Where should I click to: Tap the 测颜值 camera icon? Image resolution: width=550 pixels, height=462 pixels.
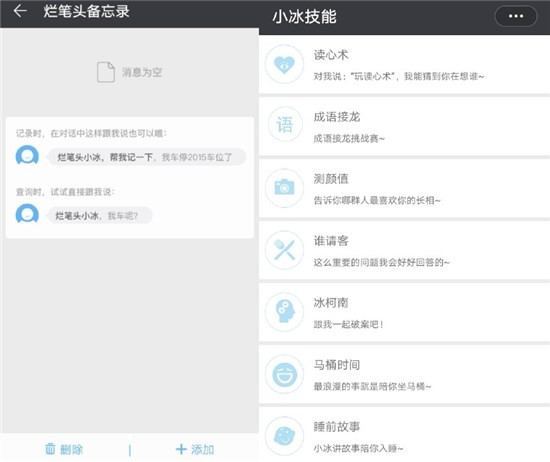(284, 188)
